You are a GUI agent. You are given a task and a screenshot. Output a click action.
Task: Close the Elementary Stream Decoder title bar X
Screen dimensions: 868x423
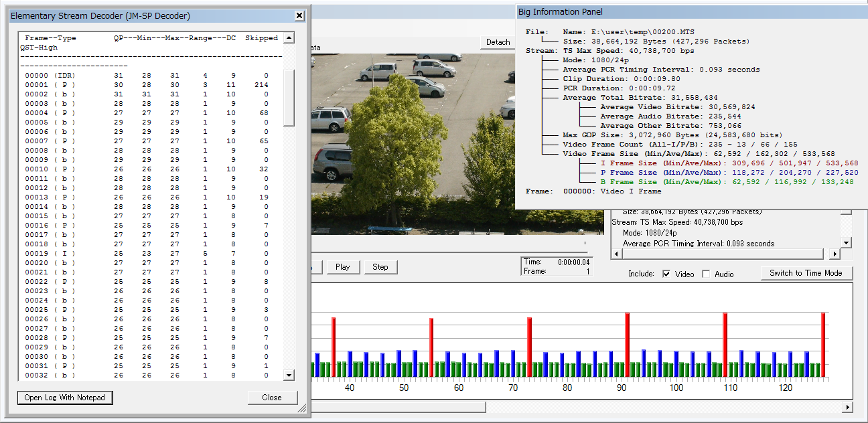tap(299, 15)
